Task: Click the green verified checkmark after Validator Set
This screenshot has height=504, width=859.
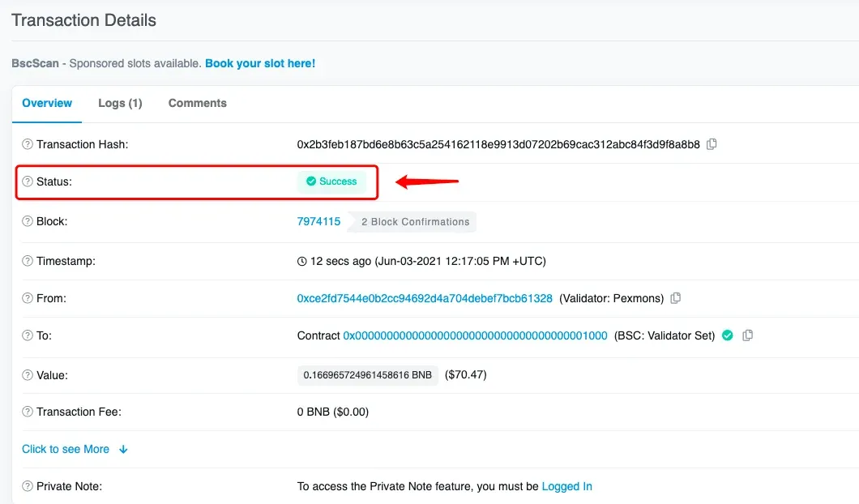Action: (728, 335)
